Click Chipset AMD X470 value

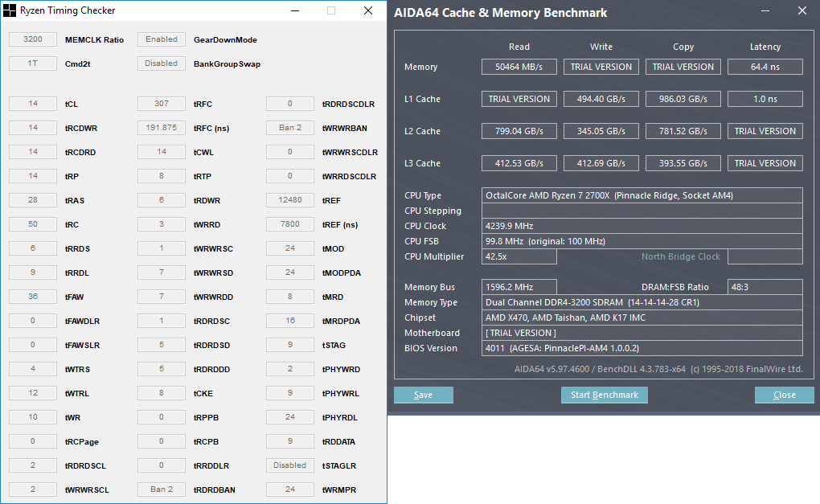pos(642,318)
